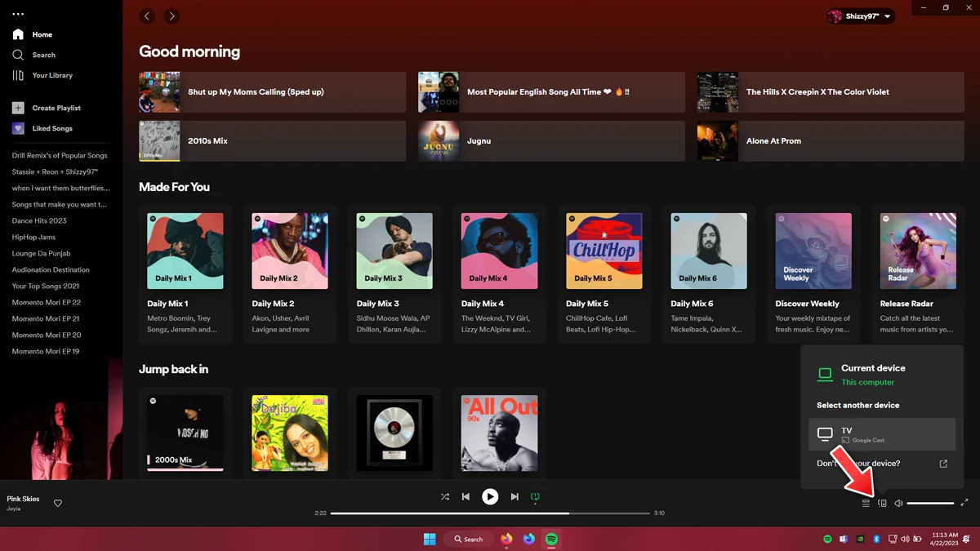Open the 2010s Mix shortcut
Viewport: 980px width, 551px height.
272,140
